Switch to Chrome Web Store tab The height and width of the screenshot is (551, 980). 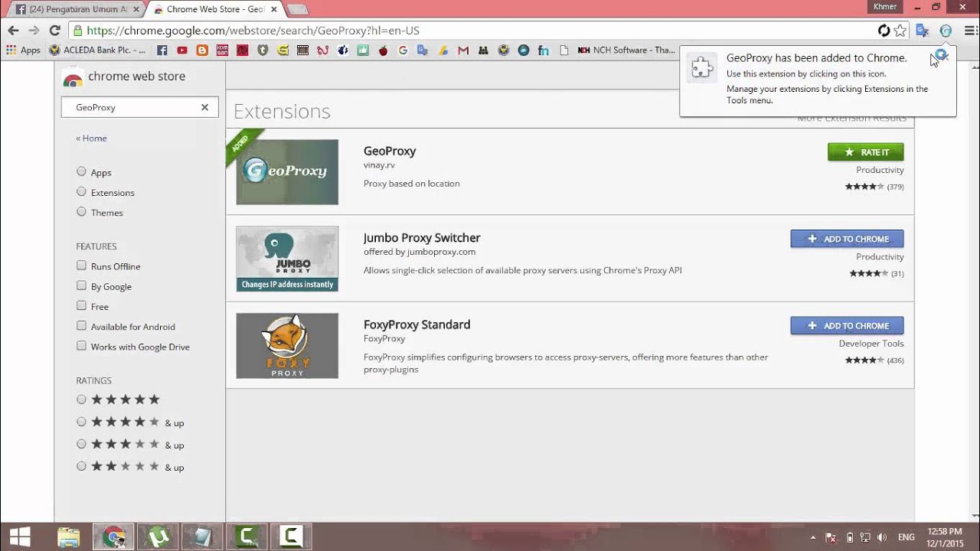click(214, 10)
